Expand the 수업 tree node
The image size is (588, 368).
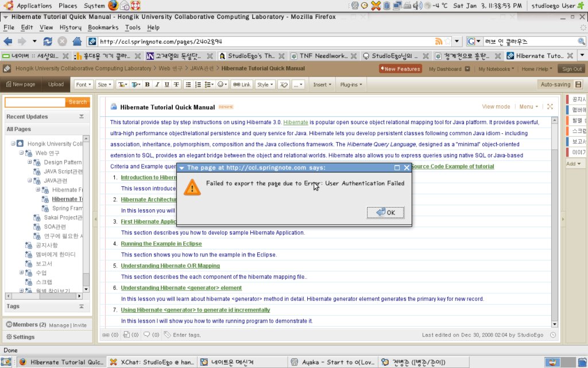21,272
